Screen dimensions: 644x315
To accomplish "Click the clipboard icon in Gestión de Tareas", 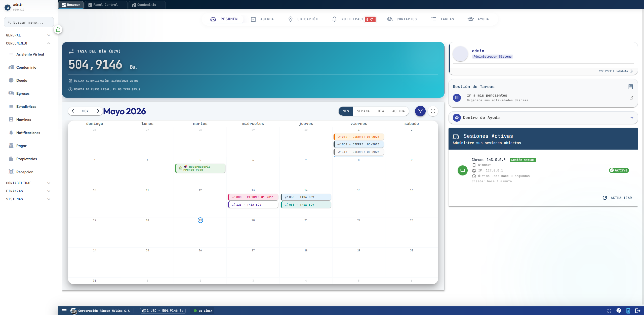I will click(x=630, y=87).
